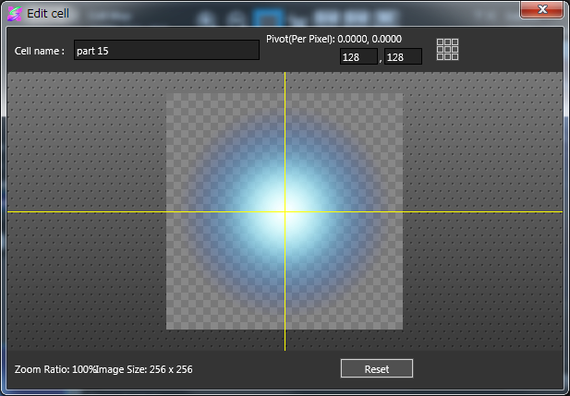Click the glowing cell image preview
570x396 pixels.
click(x=284, y=211)
